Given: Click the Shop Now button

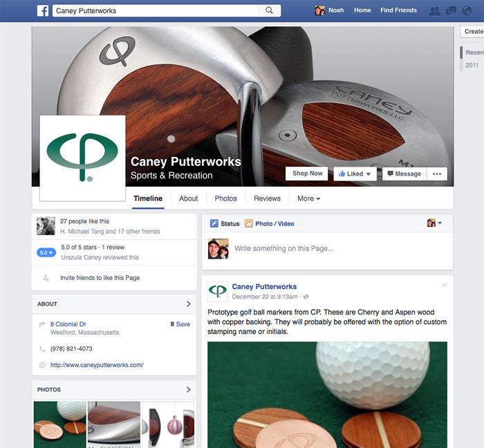Looking at the screenshot, I should [308, 174].
